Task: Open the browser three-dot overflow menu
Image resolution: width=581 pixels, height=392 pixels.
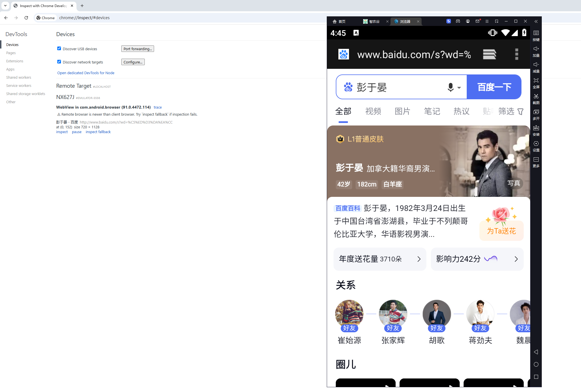Action: coord(516,54)
